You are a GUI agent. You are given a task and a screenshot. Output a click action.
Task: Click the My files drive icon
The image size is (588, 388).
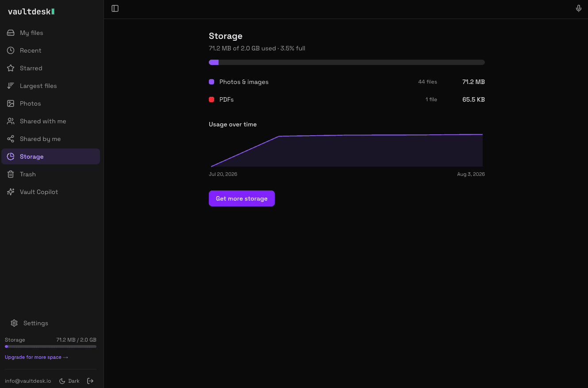click(x=11, y=33)
